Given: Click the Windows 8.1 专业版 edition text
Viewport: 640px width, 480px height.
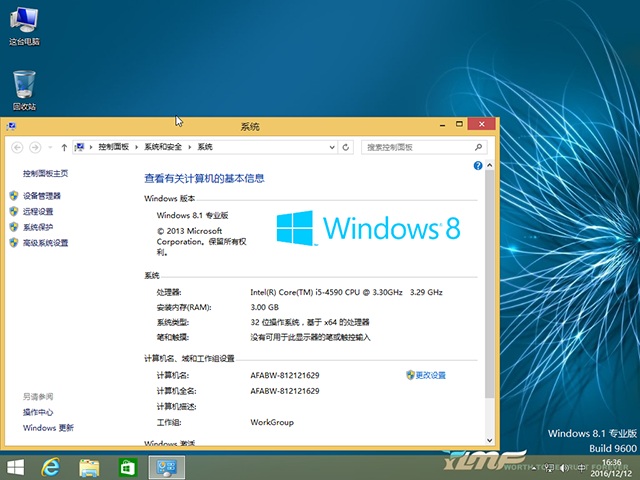Looking at the screenshot, I should [x=192, y=215].
